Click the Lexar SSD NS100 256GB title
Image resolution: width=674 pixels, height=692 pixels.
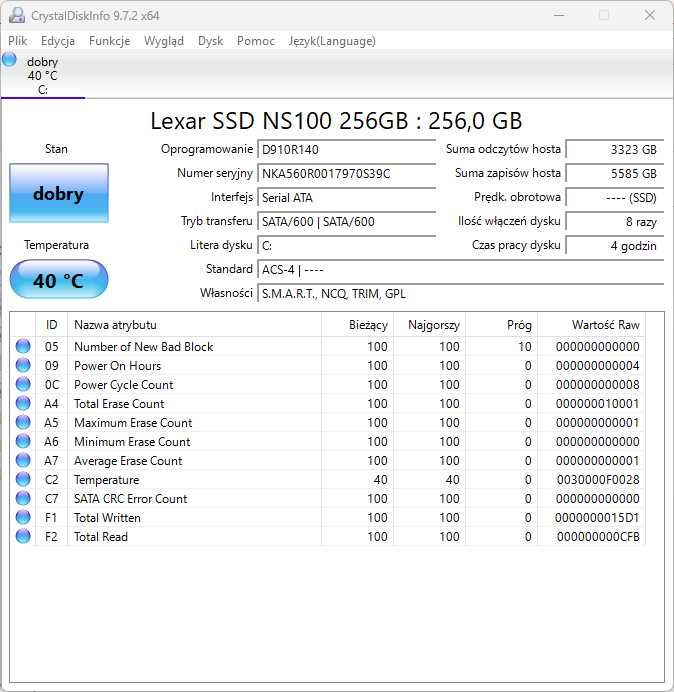point(336,120)
